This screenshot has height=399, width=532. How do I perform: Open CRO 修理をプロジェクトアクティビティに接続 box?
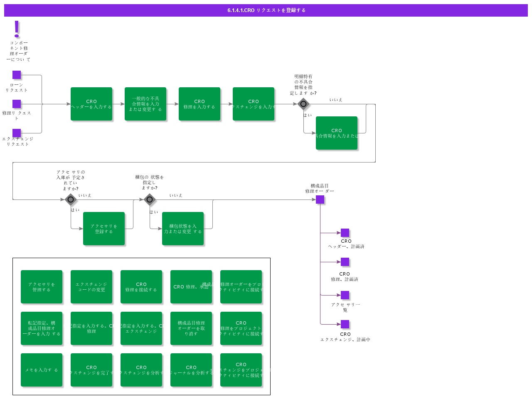[x=241, y=328]
